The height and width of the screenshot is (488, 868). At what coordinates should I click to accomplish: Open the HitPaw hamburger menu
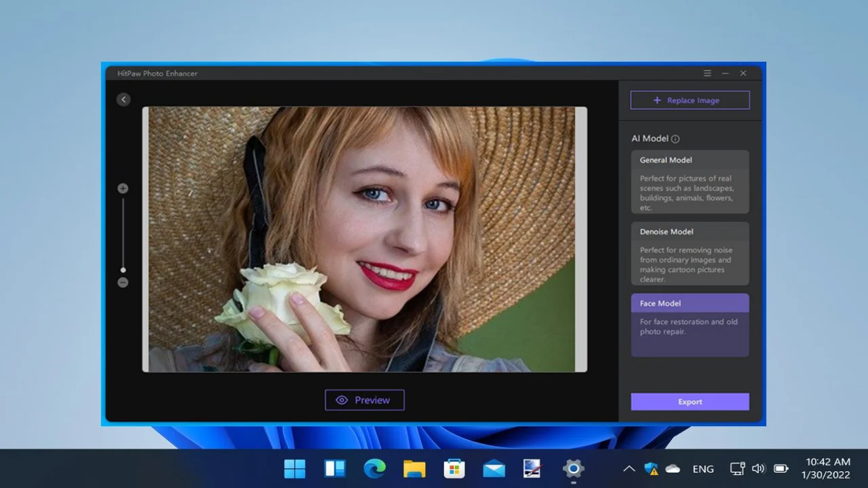[x=707, y=73]
